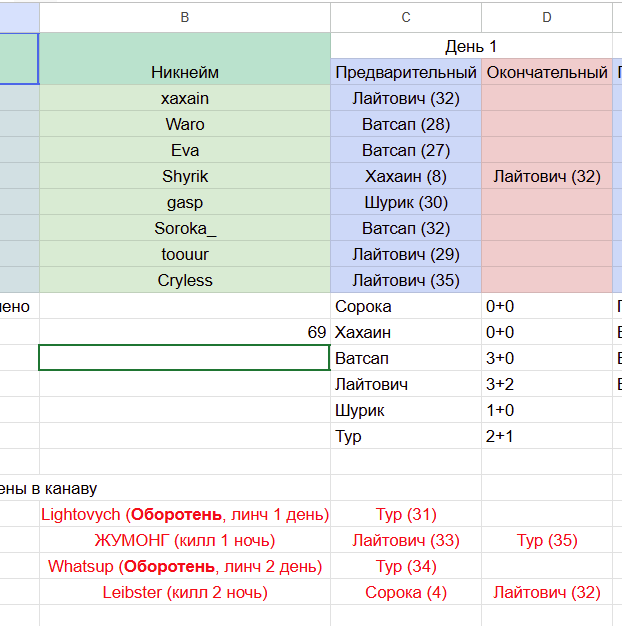Screen dimensions: 622x626
Task: Select the merged День 1 cell
Action: (471, 46)
